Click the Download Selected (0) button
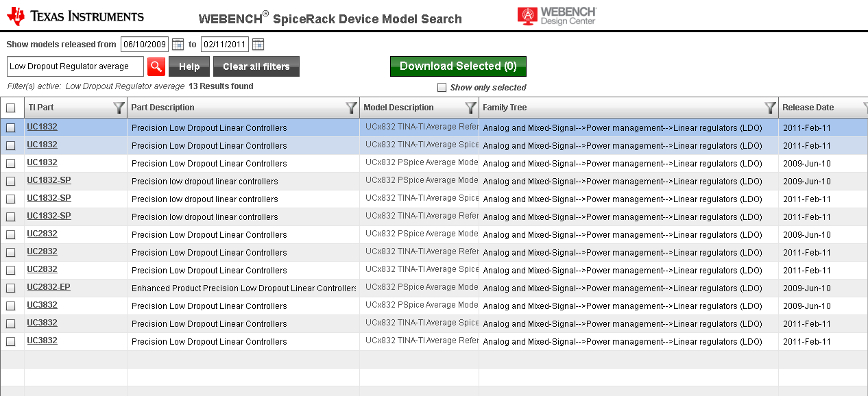868x396 pixels. click(x=458, y=66)
